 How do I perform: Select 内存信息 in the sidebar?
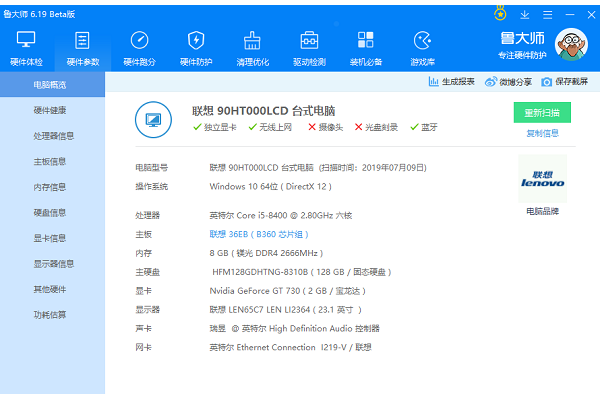point(52,187)
